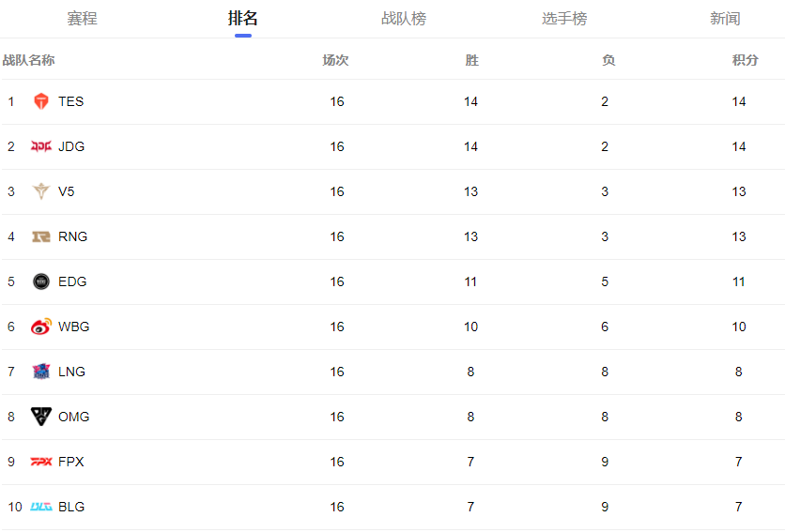
Task: Click the JDG team logo icon
Action: click(x=41, y=146)
